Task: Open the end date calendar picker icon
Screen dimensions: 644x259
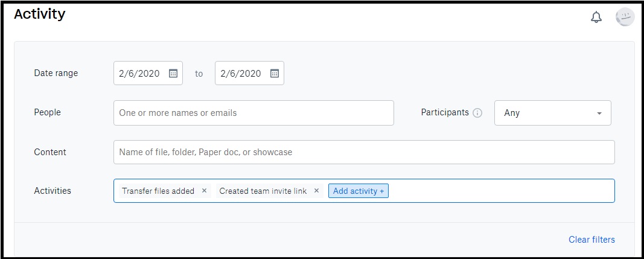Action: (275, 74)
